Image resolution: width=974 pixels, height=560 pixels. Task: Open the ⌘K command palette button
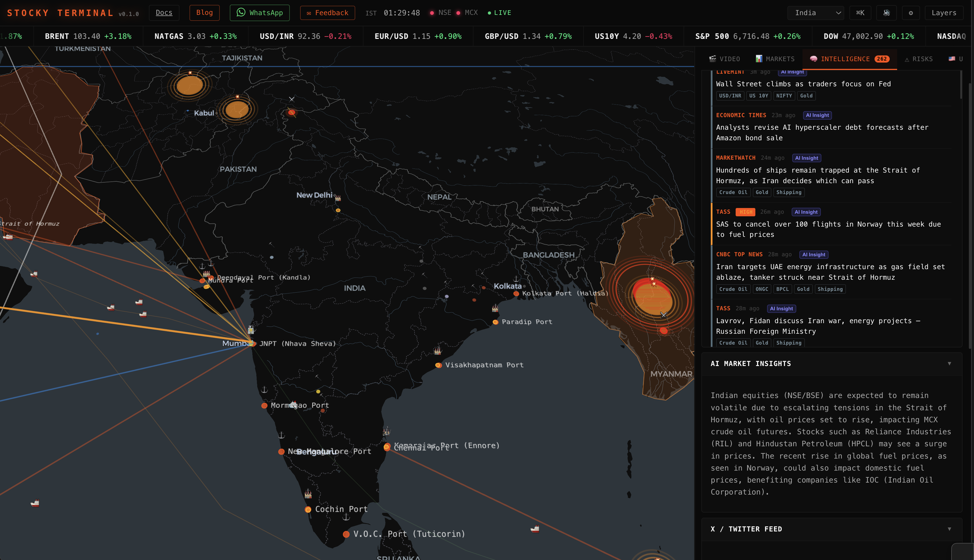(860, 13)
